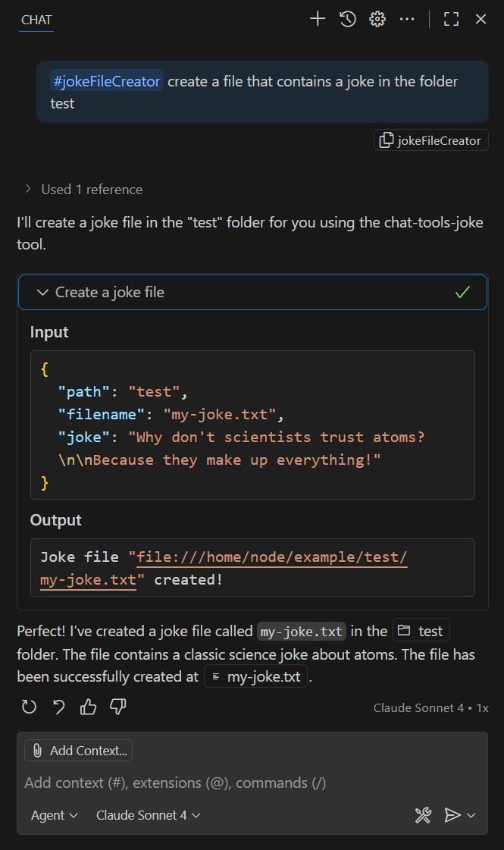Retry the response with the redo icon
The width and height of the screenshot is (504, 850).
click(29, 707)
